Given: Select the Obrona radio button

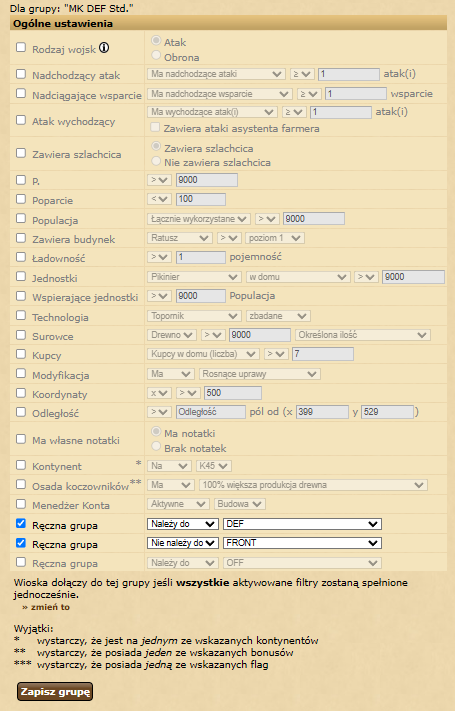Looking at the screenshot, I should (x=156, y=55).
